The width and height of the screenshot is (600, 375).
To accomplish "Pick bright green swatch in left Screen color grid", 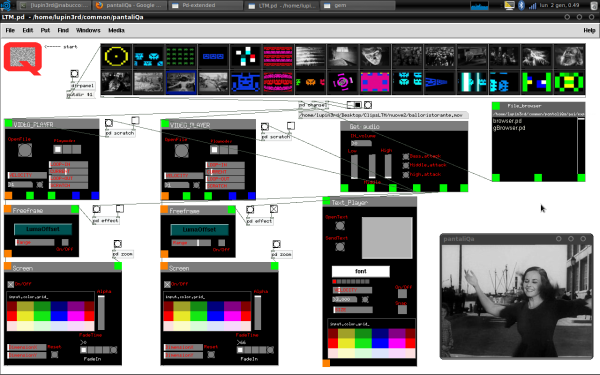I will click(x=42, y=316).
